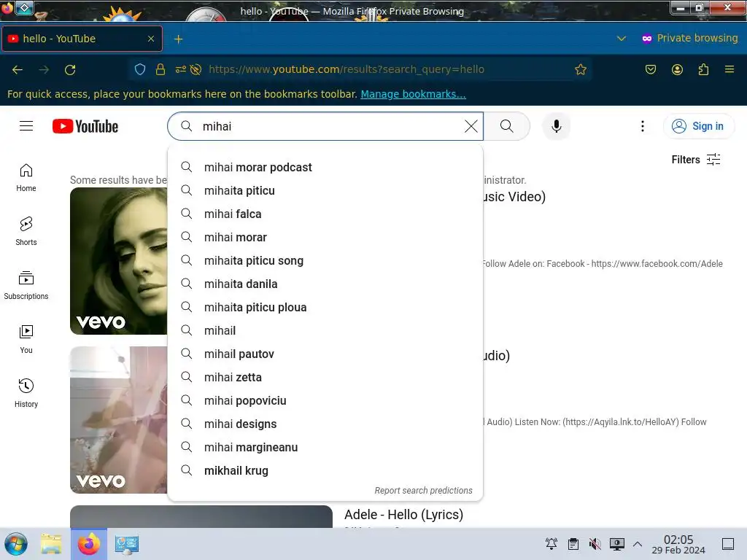Click the taskbar clock showing 02:05

(x=678, y=544)
